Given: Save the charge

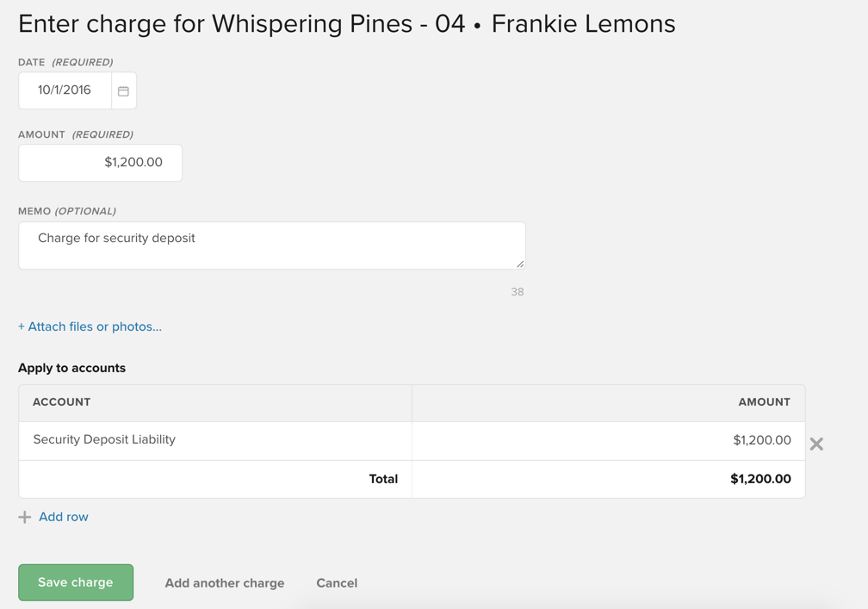Looking at the screenshot, I should [x=76, y=582].
